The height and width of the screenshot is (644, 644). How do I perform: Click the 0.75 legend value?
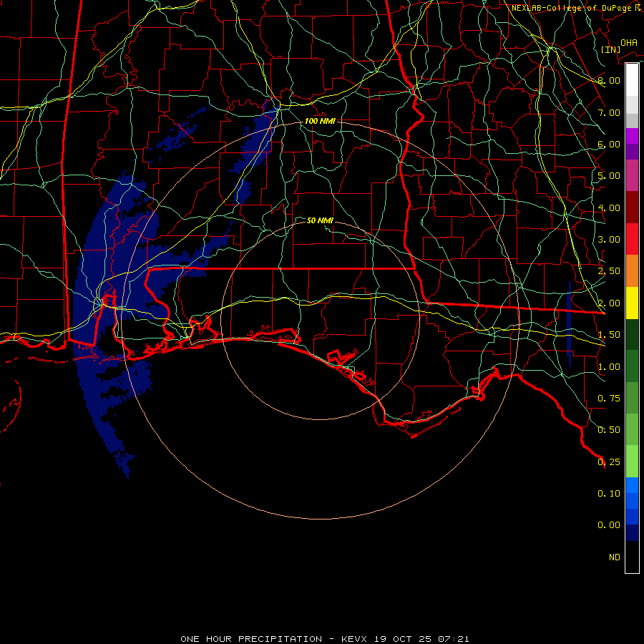pyautogui.click(x=609, y=399)
